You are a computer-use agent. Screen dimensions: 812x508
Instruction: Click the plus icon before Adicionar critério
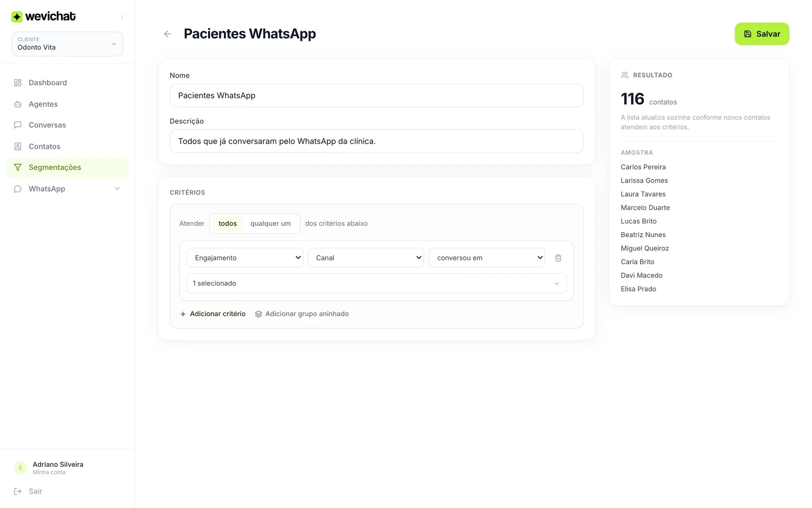(x=183, y=314)
